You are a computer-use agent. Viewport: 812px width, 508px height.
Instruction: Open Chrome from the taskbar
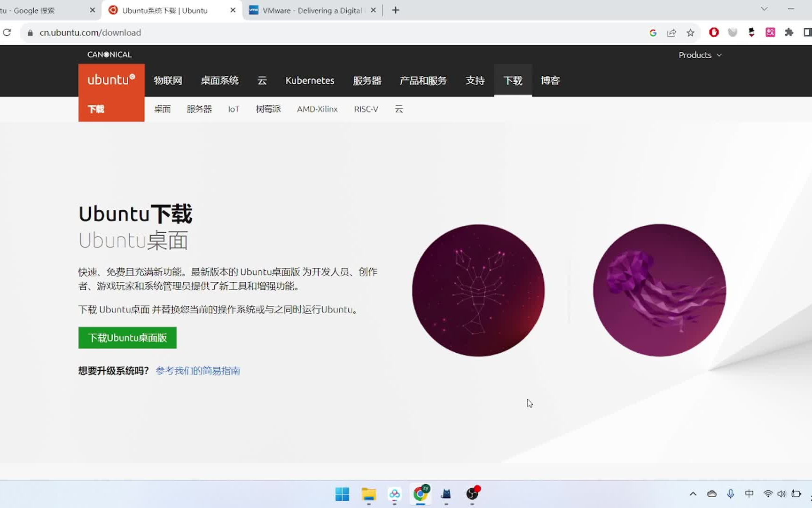pos(421,494)
